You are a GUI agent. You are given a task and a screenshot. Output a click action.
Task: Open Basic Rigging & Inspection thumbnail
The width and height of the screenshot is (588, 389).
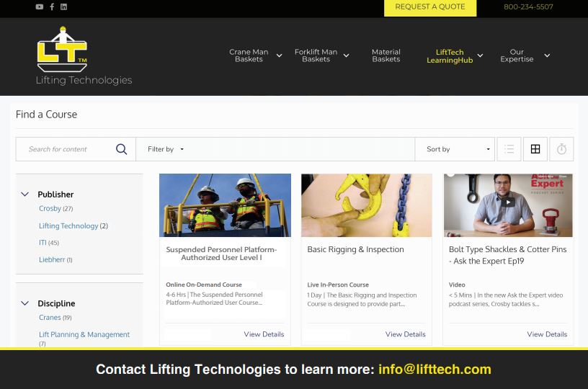[x=366, y=205]
